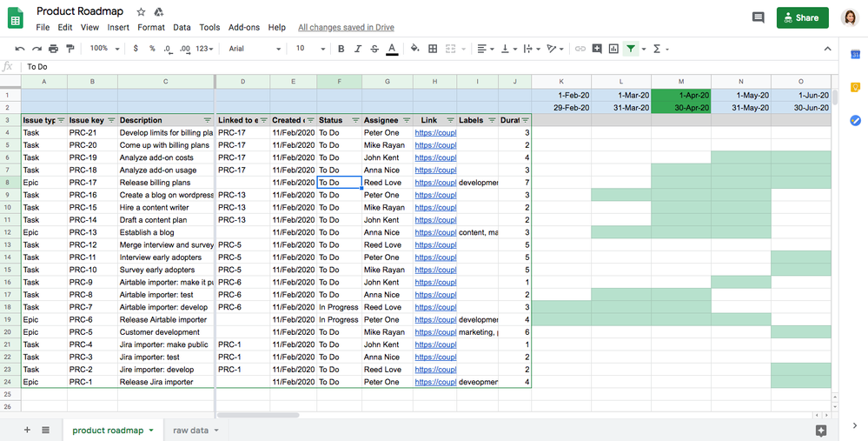Viewport: 868px width, 441px height.
Task: Star the Product Roadmap document
Action: click(x=142, y=12)
